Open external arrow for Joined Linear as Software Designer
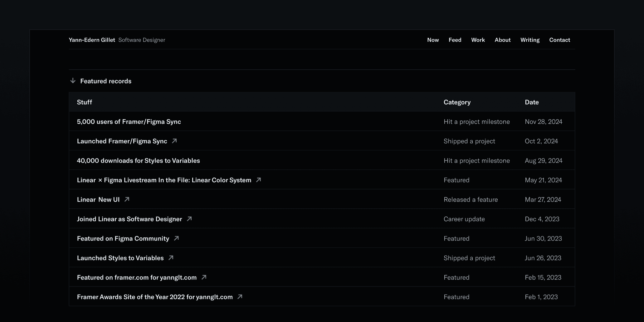Viewport: 644px width, 322px height. (189, 219)
